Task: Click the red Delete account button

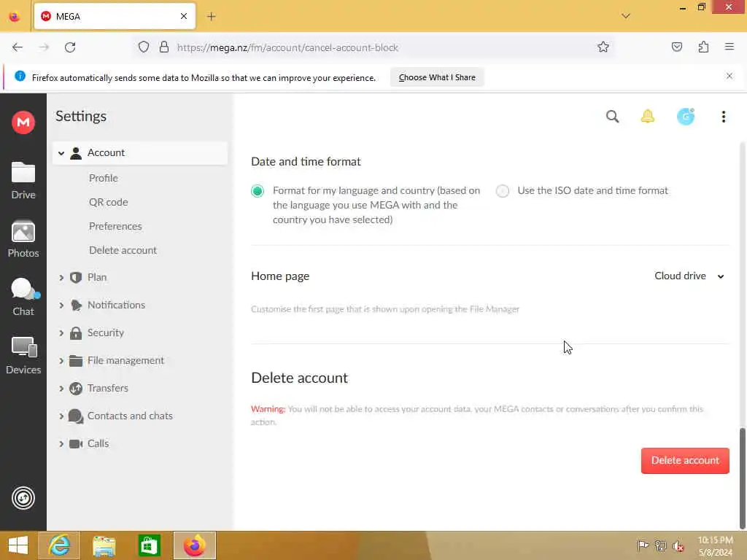Action: coord(684,461)
